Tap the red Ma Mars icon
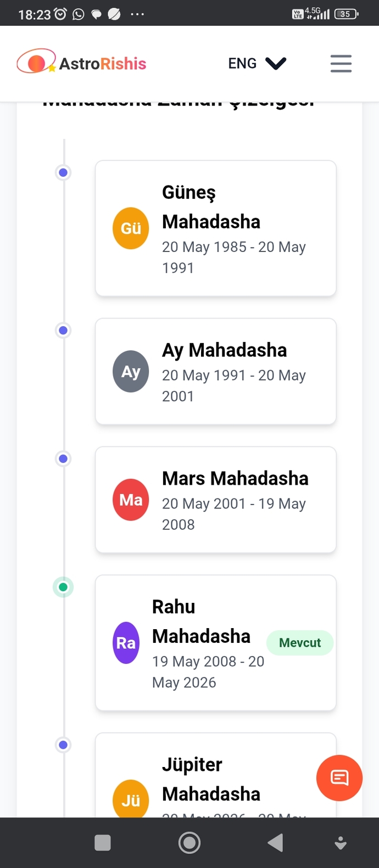 [131, 500]
